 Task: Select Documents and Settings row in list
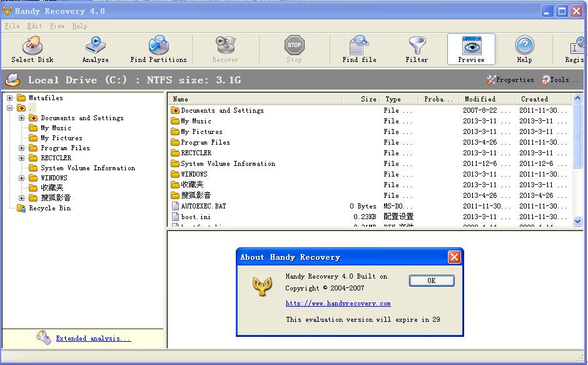click(370, 110)
